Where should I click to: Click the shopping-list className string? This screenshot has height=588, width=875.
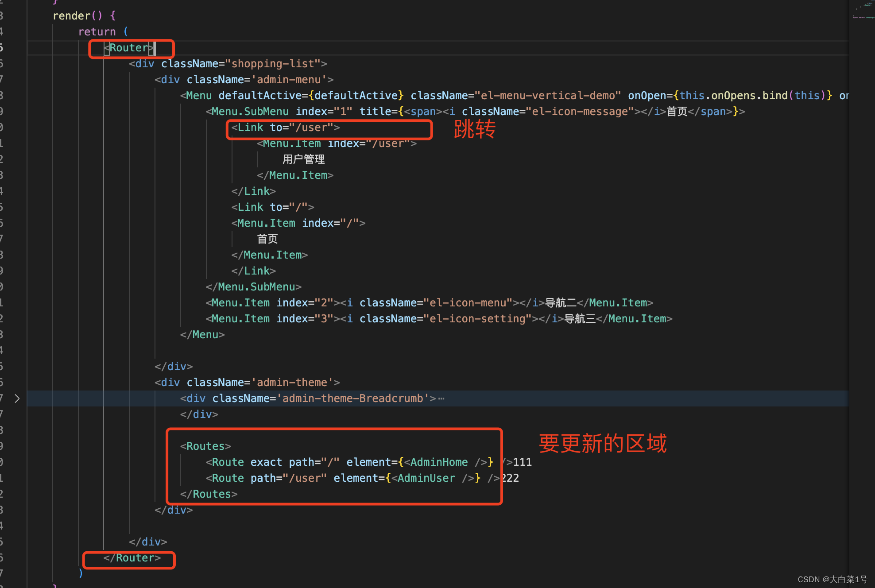(x=273, y=64)
